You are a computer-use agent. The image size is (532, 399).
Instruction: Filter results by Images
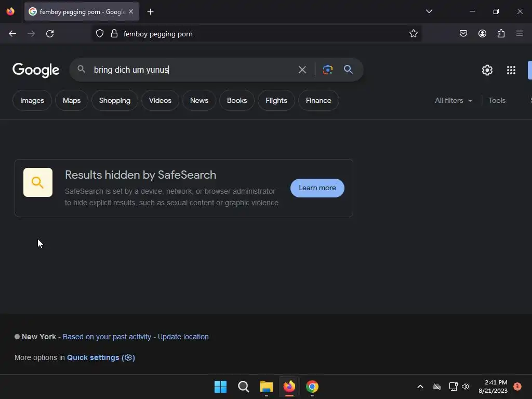(x=32, y=100)
